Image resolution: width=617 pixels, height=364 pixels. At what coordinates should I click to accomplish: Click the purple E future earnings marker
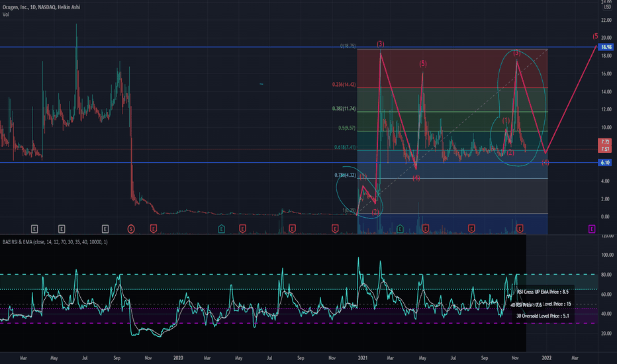(x=591, y=228)
